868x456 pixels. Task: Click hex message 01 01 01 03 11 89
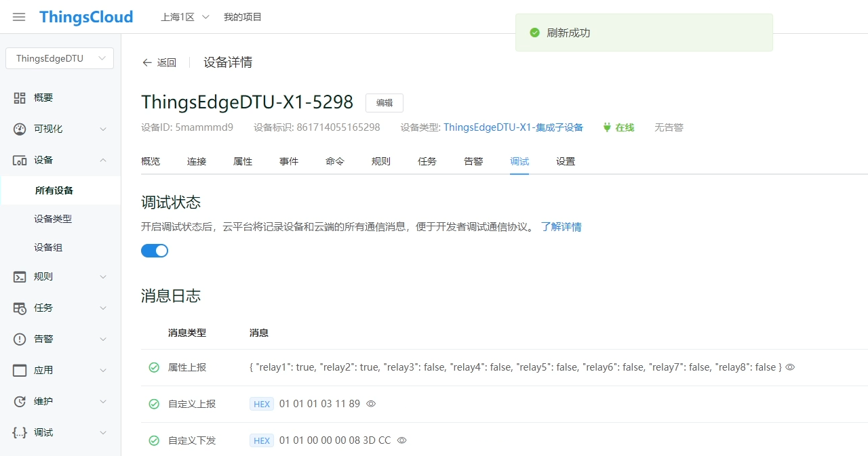click(x=319, y=404)
